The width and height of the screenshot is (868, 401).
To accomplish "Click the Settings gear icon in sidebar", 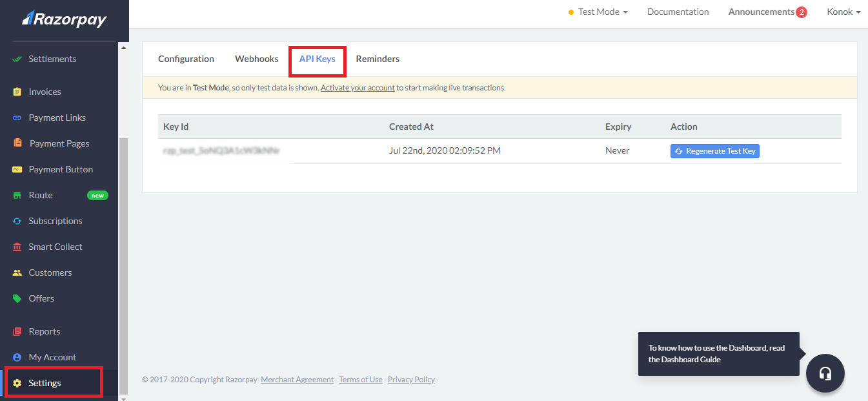I will (x=17, y=383).
